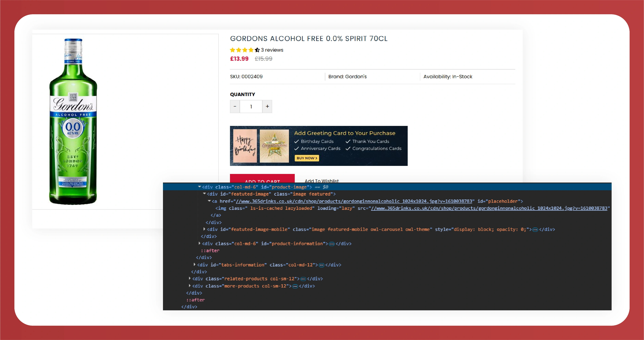
Task: Click 'Congratulations Cards' in the banner
Action: click(377, 148)
